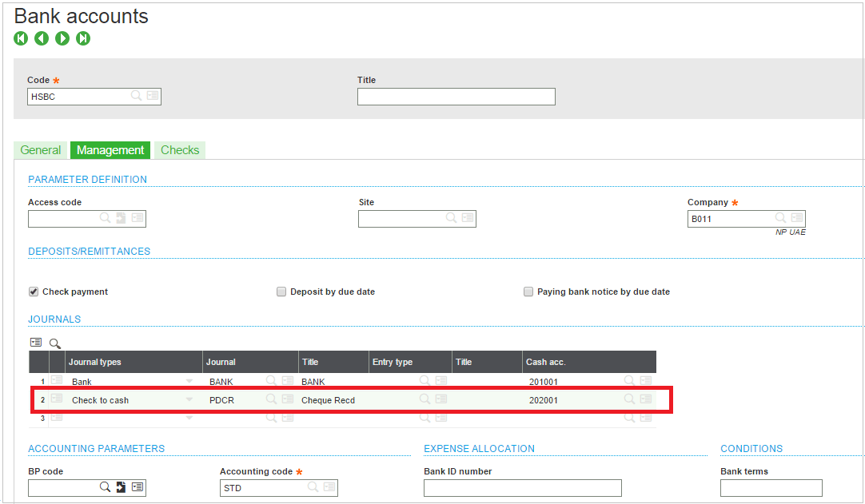Open the Site field lookup magnifier
The width and height of the screenshot is (865, 504).
click(x=452, y=218)
